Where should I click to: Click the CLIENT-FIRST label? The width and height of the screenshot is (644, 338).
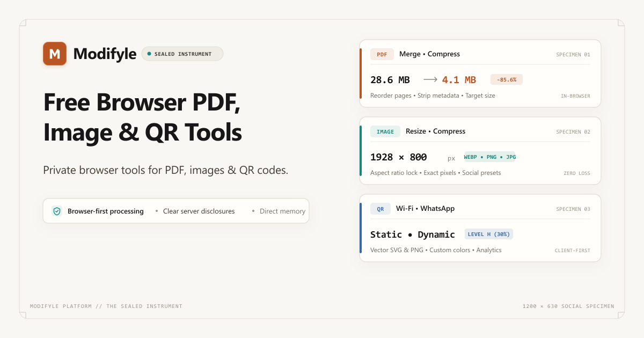coord(573,251)
